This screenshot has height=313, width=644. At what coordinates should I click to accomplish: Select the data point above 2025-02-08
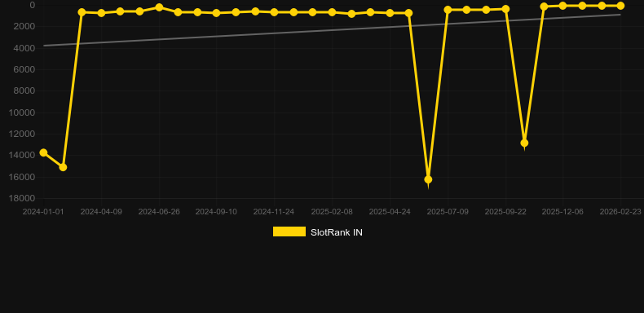[x=332, y=12]
